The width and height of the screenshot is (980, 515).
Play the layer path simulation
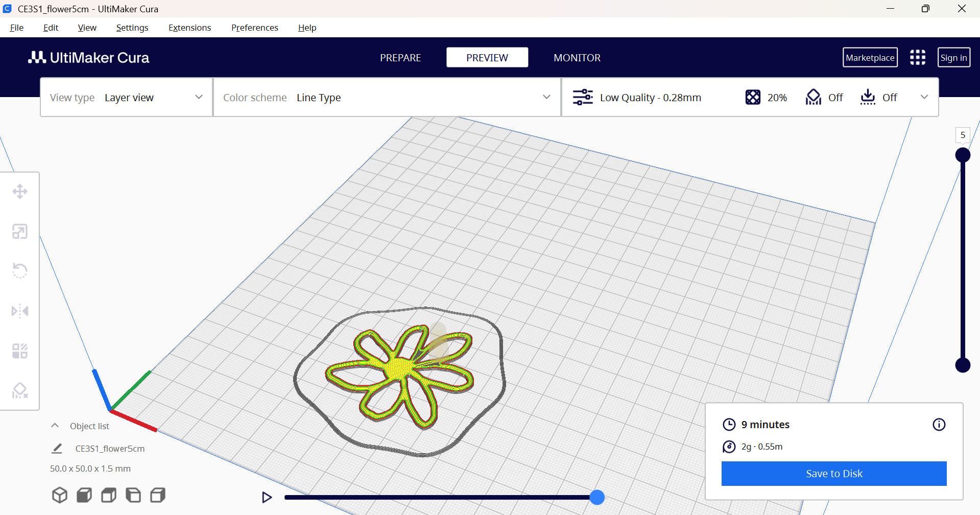(x=267, y=497)
